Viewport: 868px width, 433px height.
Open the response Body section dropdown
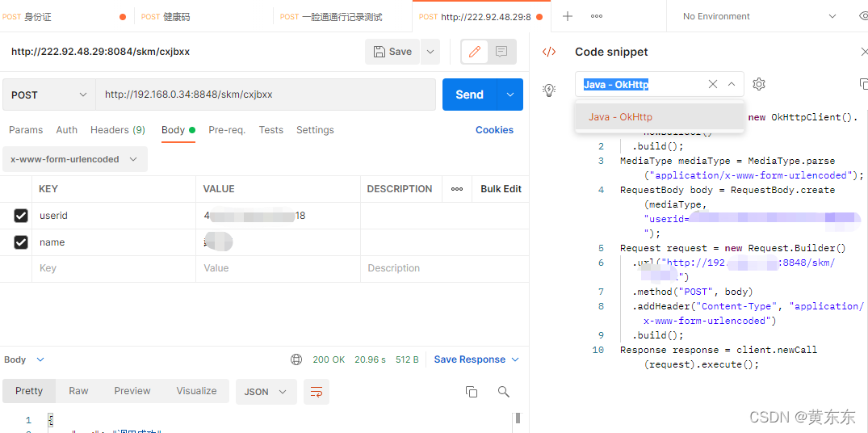[x=23, y=360]
